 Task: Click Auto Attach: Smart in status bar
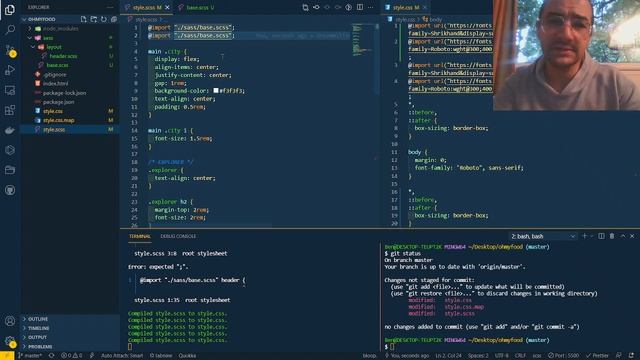point(122,356)
